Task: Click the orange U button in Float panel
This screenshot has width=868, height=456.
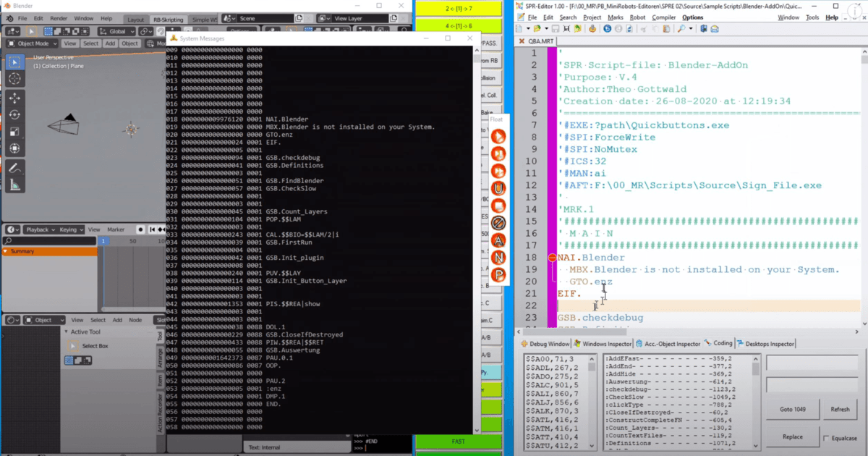Action: 498,188
